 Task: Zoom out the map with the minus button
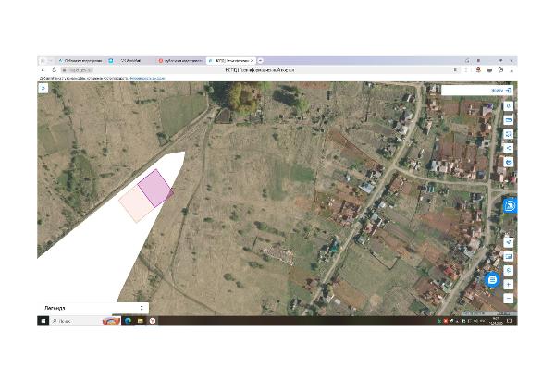tap(508, 299)
